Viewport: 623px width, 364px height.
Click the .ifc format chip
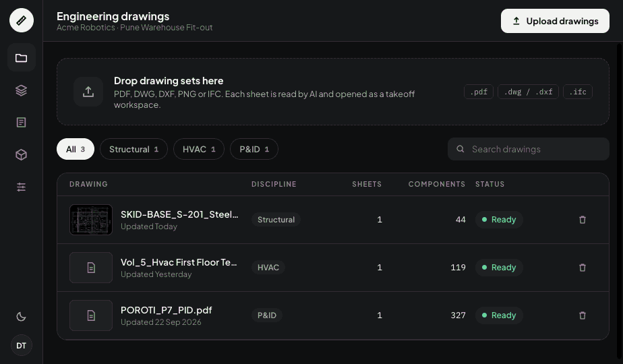[x=578, y=92]
